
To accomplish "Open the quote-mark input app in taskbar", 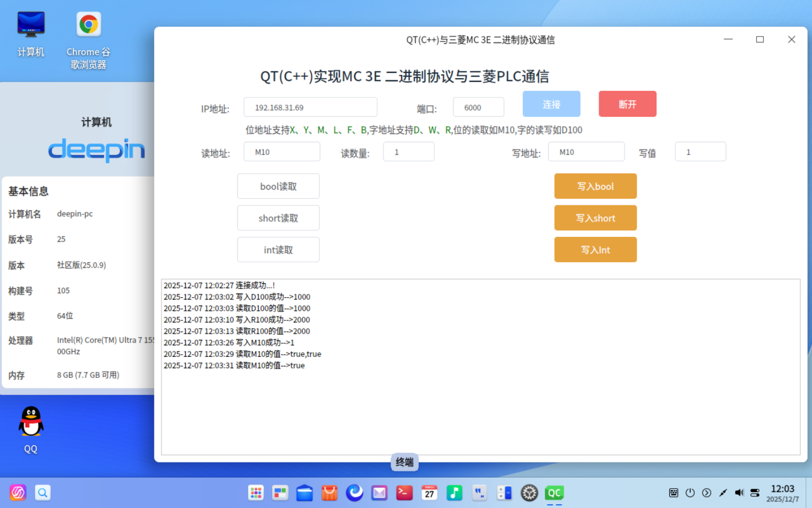I will click(479, 493).
